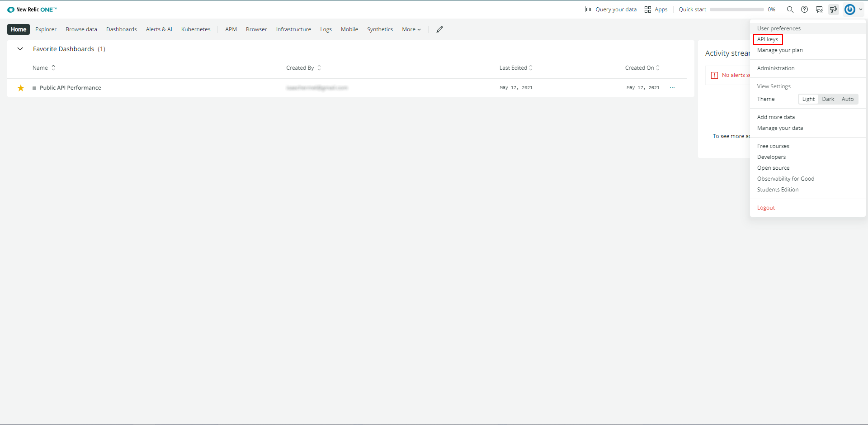The height and width of the screenshot is (425, 868).
Task: Switch theme to Dark
Action: pyautogui.click(x=828, y=99)
